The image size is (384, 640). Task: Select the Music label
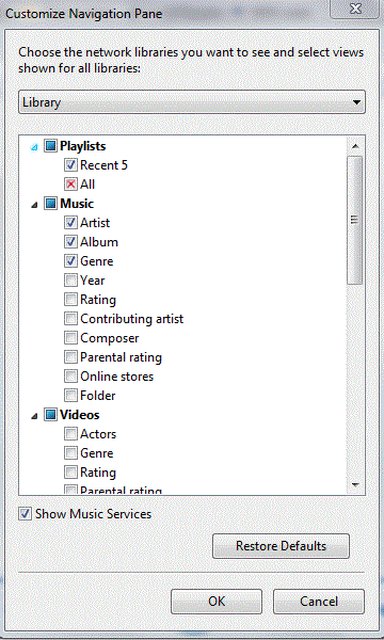(77, 204)
